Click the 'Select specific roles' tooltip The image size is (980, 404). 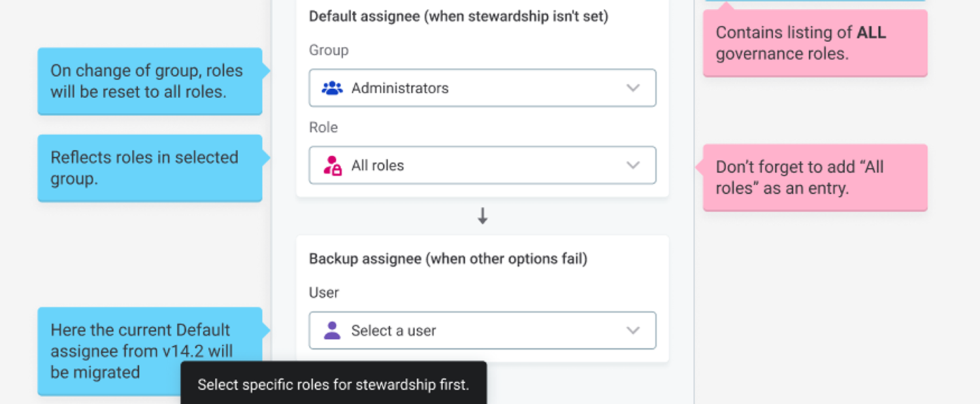click(x=333, y=384)
